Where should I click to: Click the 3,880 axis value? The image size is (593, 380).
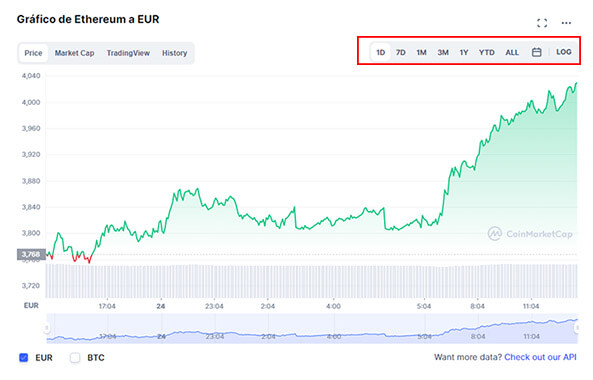click(31, 181)
